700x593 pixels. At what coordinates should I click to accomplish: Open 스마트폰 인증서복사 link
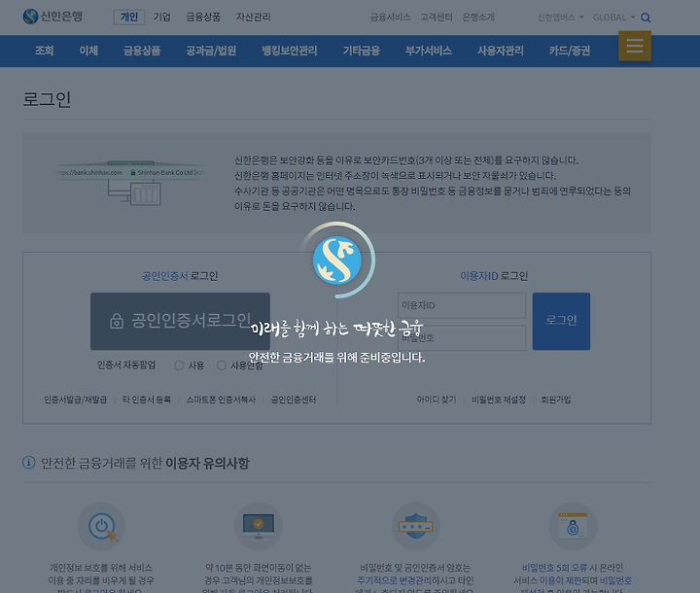point(221,400)
